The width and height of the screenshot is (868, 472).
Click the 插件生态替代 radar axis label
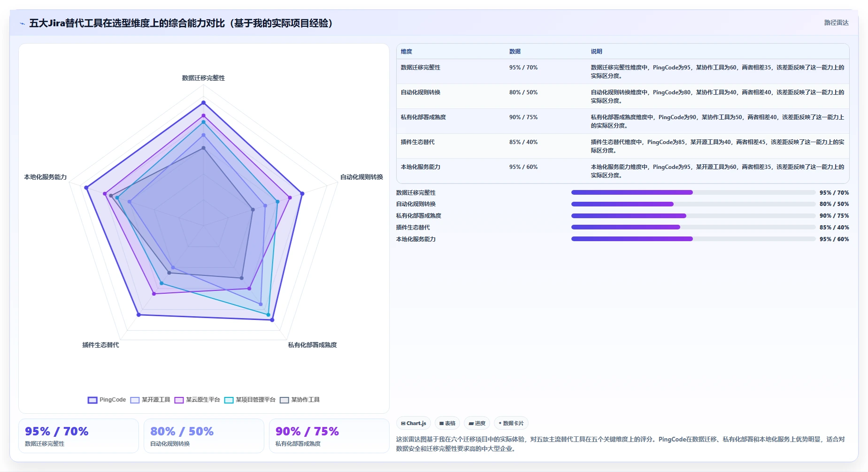[x=100, y=345]
